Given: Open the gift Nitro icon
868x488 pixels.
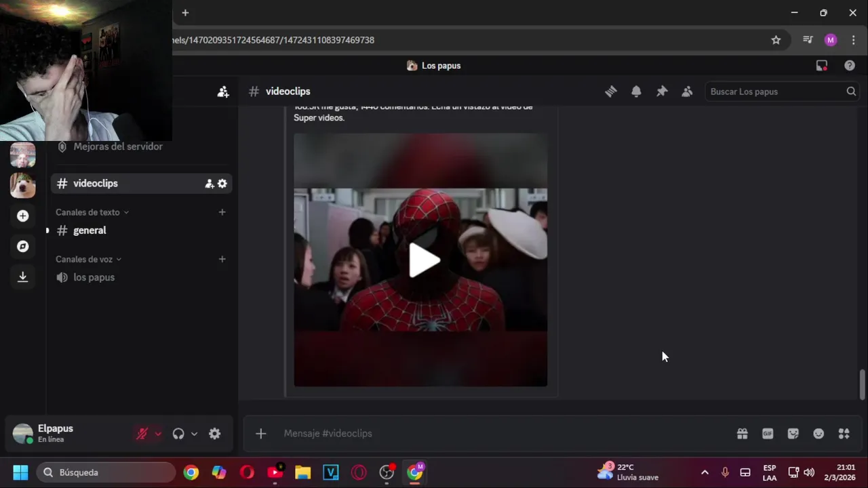Looking at the screenshot, I should coord(743,434).
